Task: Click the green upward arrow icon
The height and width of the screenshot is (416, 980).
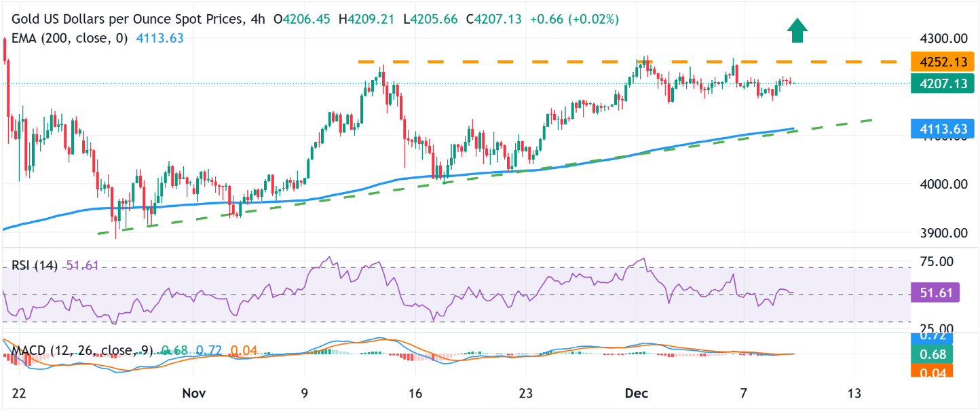Action: click(x=797, y=31)
